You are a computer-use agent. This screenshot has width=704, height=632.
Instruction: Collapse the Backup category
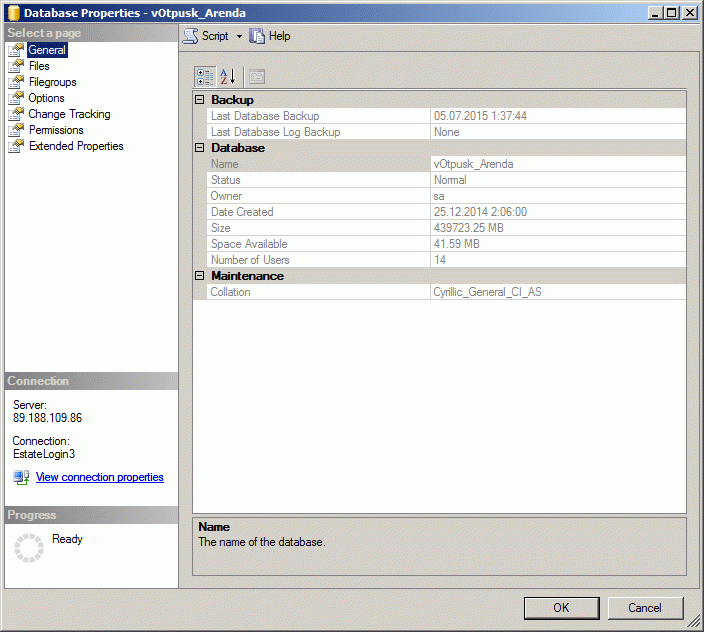coord(200,100)
